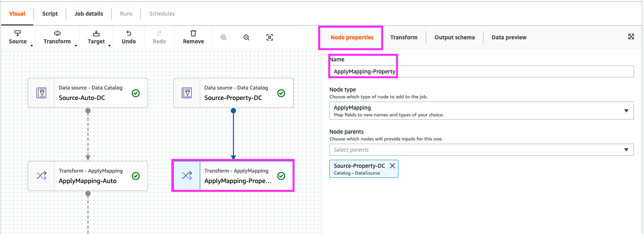644x234 pixels.
Task: Expand the properties panel to fullscreen
Action: [x=631, y=37]
